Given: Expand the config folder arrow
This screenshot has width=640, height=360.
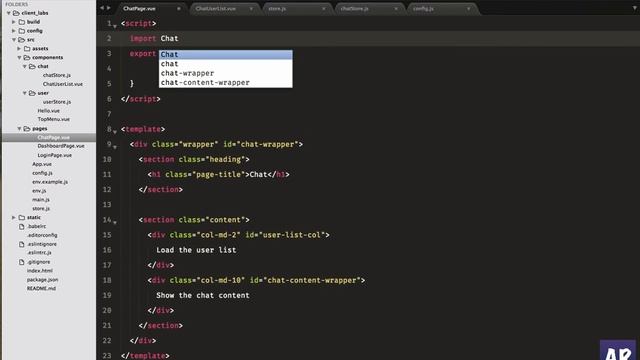Looking at the screenshot, I should (13, 31).
